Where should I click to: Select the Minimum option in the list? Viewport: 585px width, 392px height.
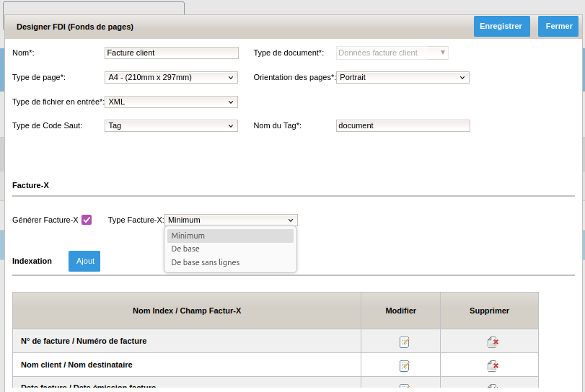pos(230,236)
